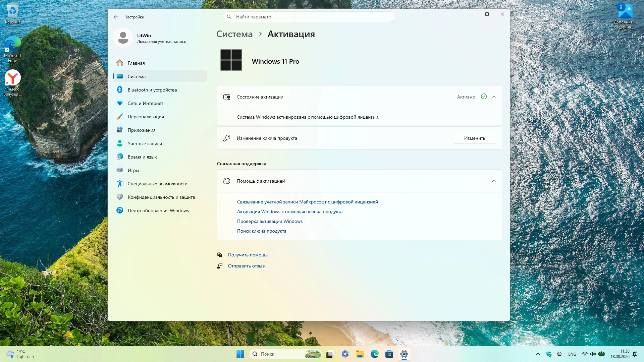Click the key icon beside Изменение ключа продукта

coord(227,138)
